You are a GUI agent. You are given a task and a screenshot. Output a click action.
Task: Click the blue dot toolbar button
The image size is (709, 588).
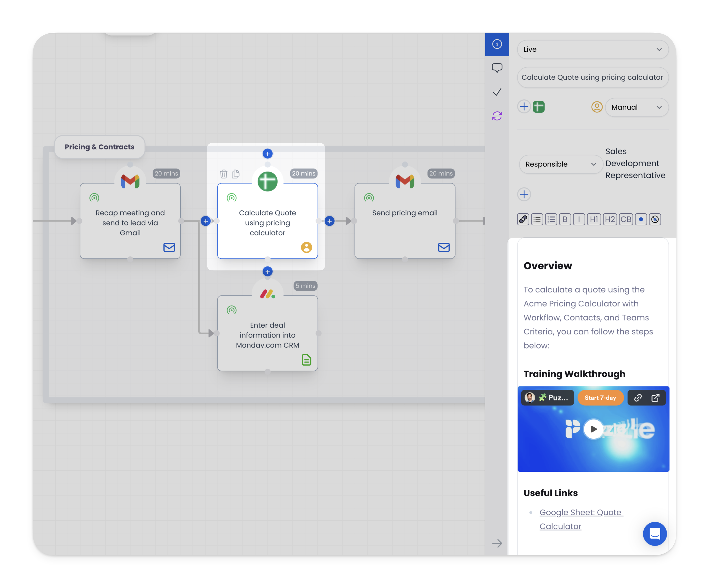pyautogui.click(x=641, y=219)
